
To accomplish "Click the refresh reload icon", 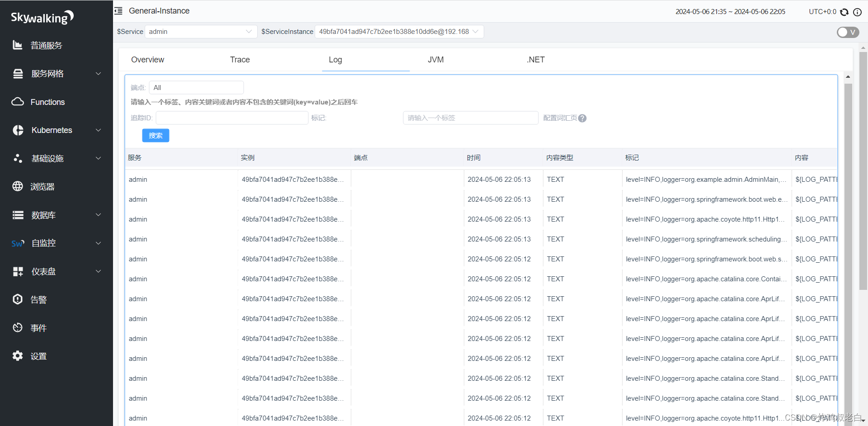I will 844,12.
